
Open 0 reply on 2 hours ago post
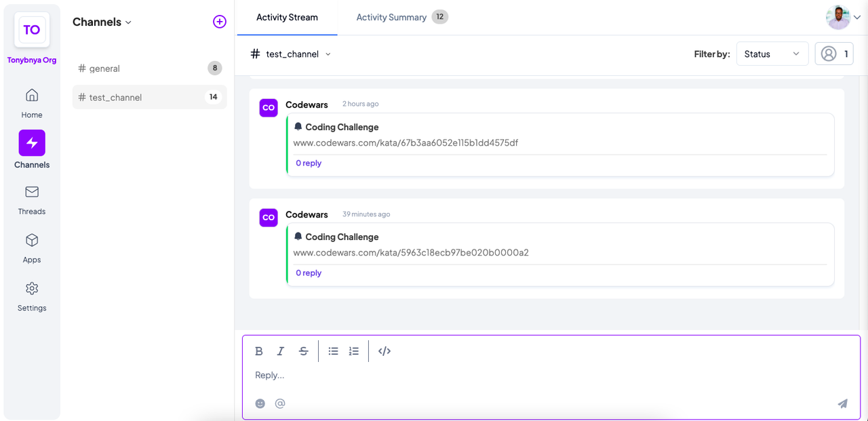coord(309,163)
